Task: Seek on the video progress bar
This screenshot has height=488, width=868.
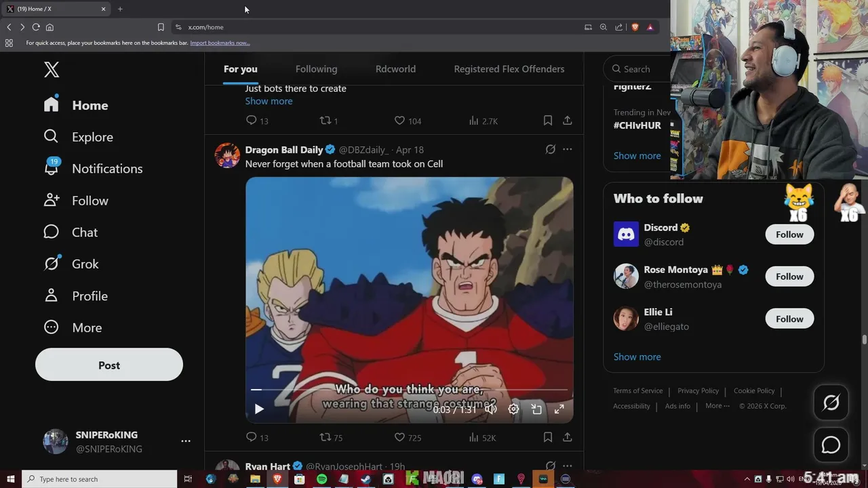Action: pos(409,390)
